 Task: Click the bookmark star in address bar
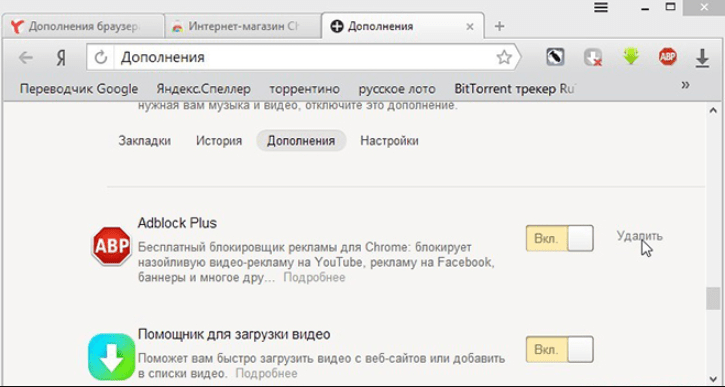click(504, 58)
